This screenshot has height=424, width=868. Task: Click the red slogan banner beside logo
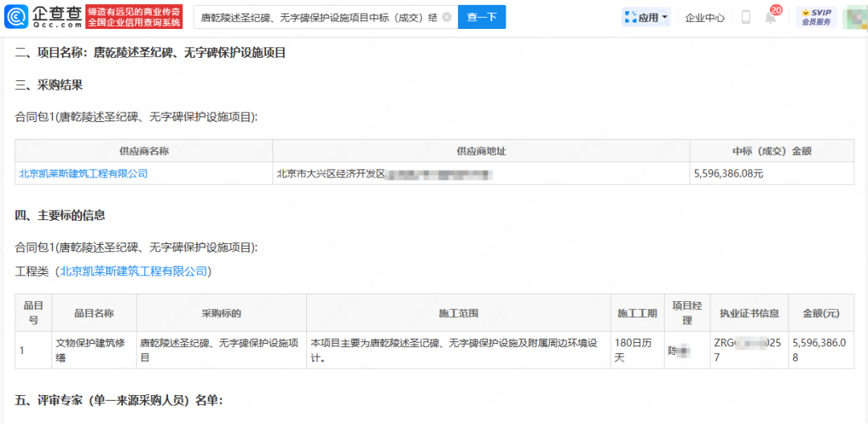[x=134, y=17]
